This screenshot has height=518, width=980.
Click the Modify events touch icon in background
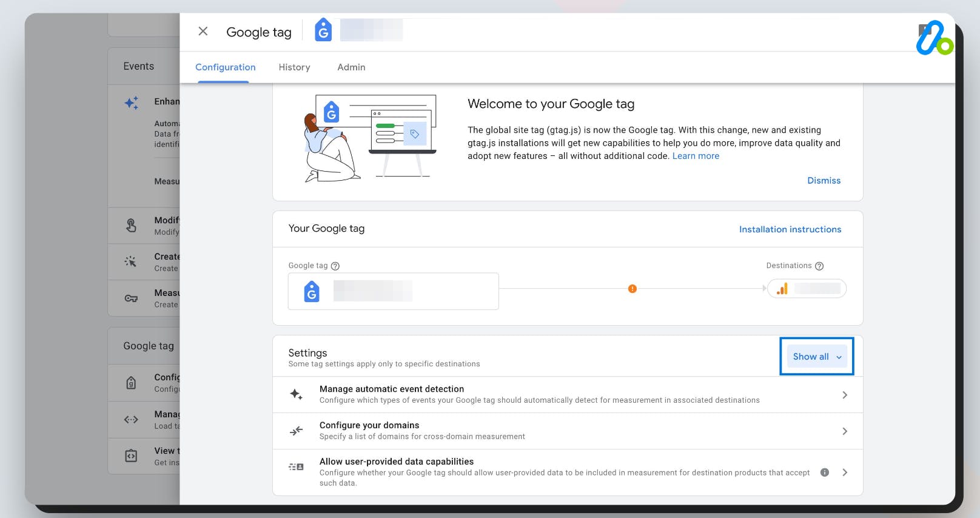131,226
